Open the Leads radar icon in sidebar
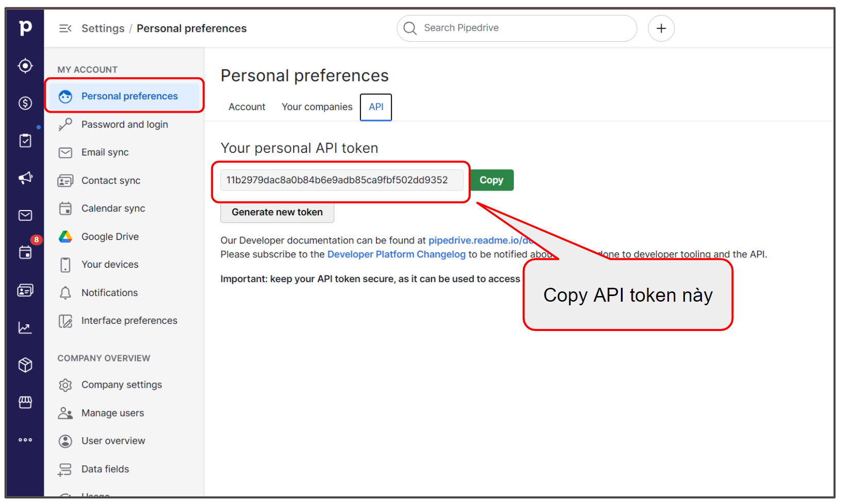Image resolution: width=842 pixels, height=504 pixels. pyautogui.click(x=25, y=66)
